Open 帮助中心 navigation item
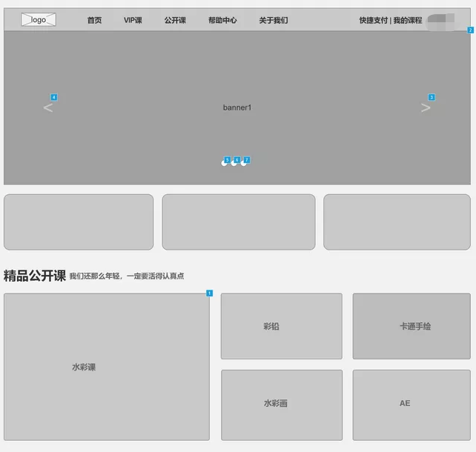476x452 pixels. [x=222, y=20]
